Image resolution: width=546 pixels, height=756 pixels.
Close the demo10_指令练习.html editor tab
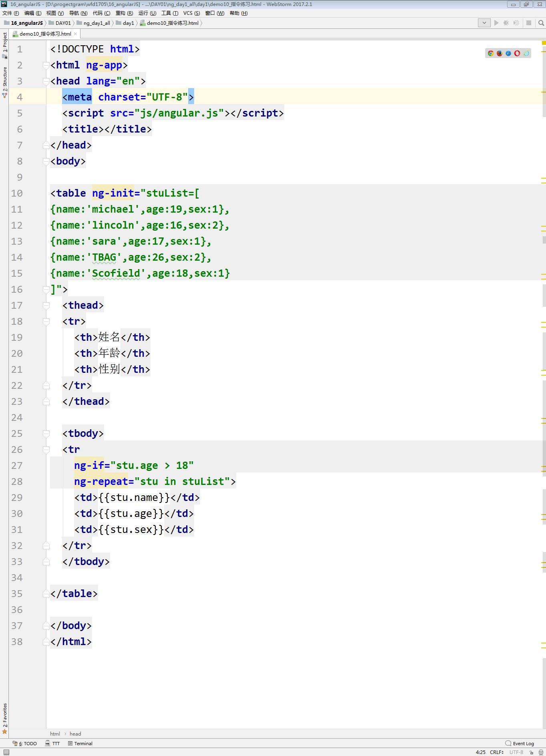pos(75,34)
